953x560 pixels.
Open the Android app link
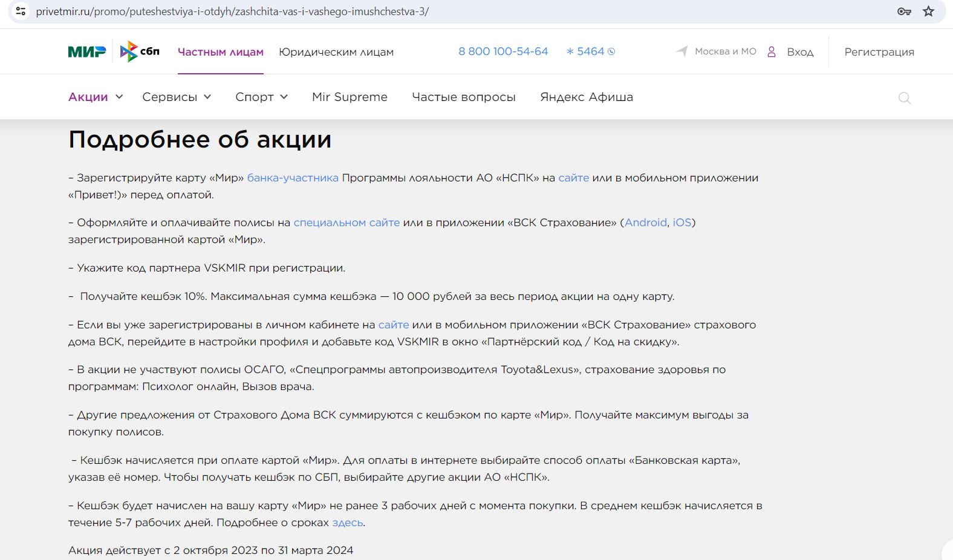coord(645,223)
